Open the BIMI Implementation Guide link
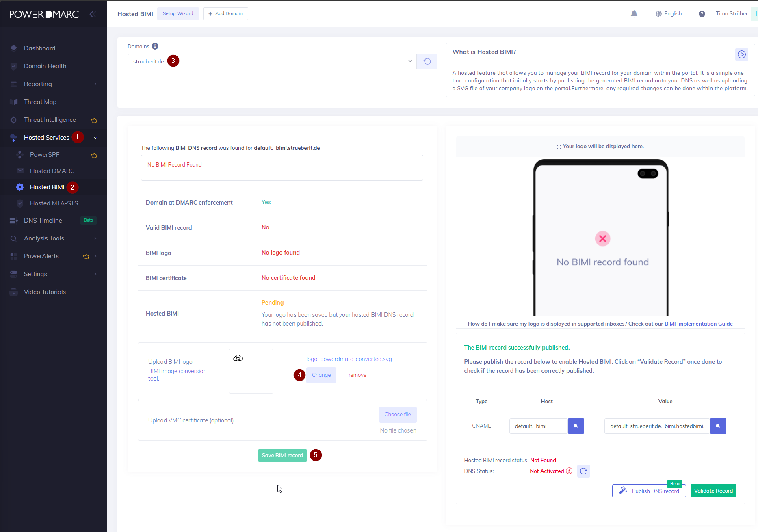Image resolution: width=758 pixels, height=532 pixels. pyautogui.click(x=698, y=324)
